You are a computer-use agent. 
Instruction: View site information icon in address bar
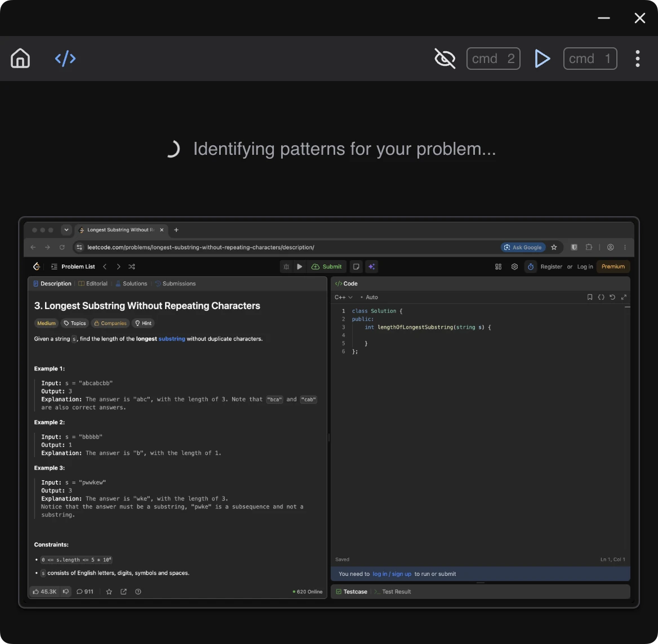tap(79, 247)
